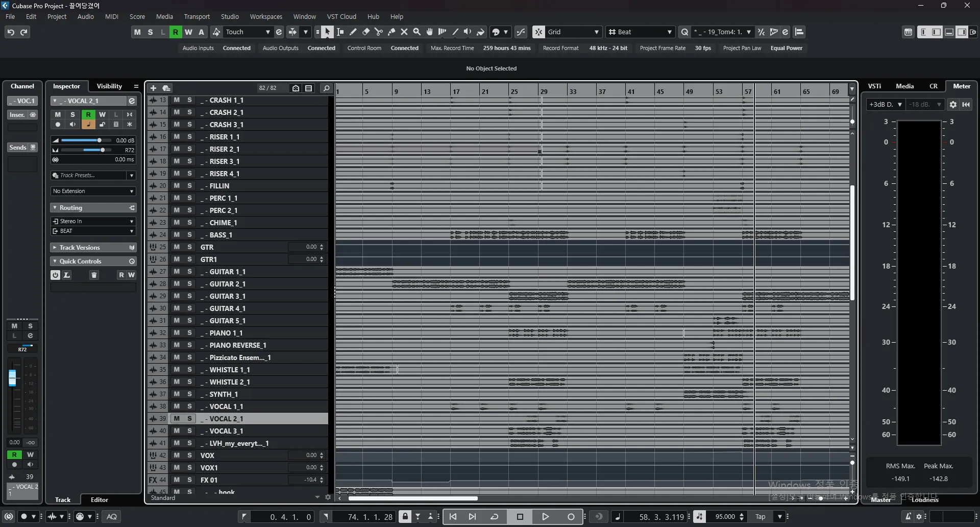Click the tempo value field 95.000
980x527 pixels.
point(725,517)
